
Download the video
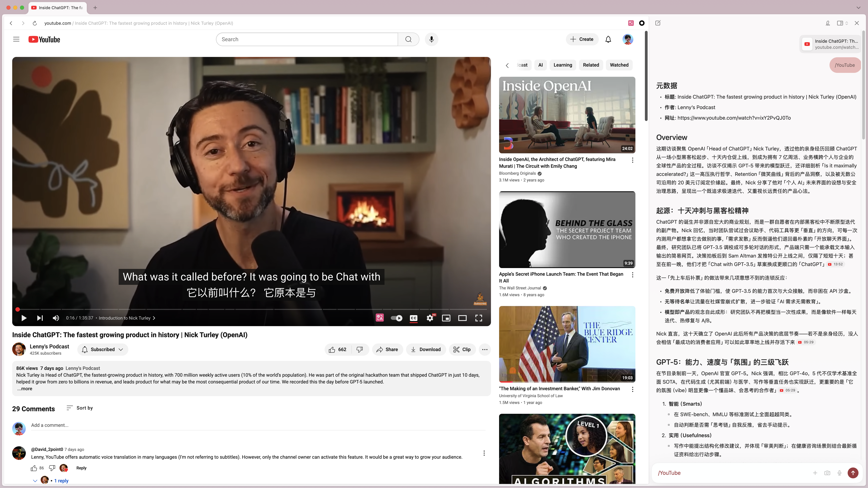[x=426, y=350]
